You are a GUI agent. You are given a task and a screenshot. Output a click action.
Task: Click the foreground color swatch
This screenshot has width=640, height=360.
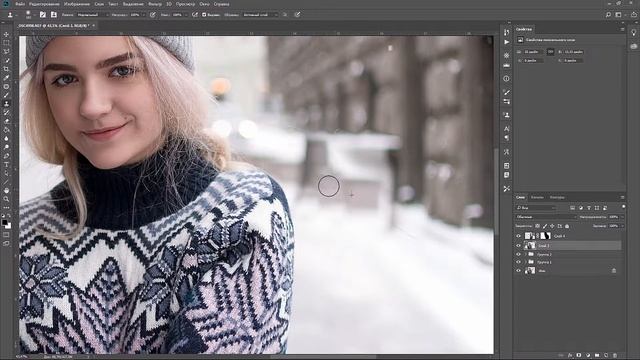4,223
